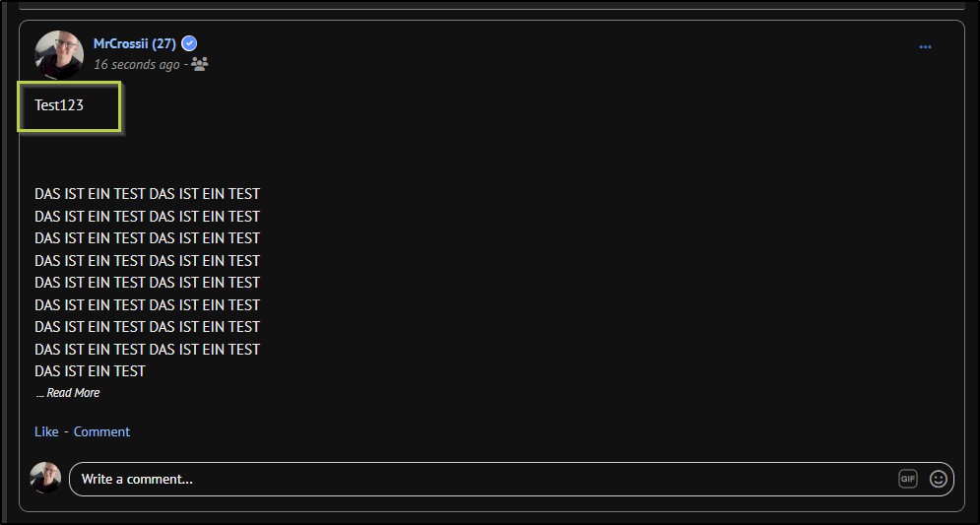Click the small avatar beside comment box
Image resolution: width=980 pixels, height=525 pixels.
pyautogui.click(x=45, y=478)
